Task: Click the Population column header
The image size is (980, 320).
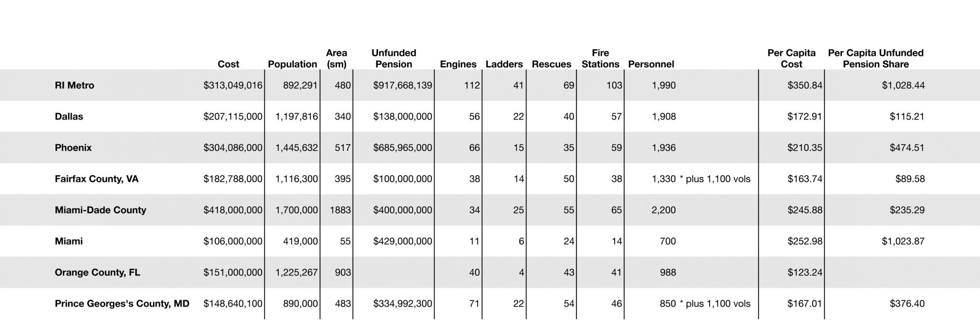Action: tap(292, 64)
